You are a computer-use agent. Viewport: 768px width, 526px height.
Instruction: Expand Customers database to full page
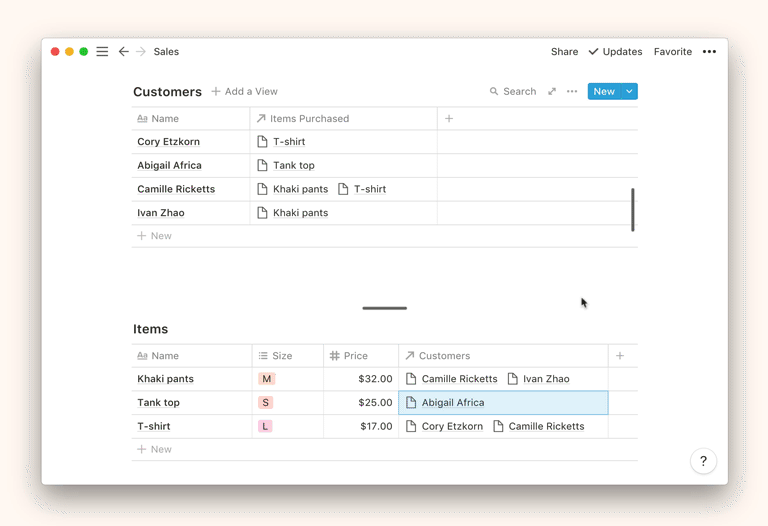pos(552,92)
